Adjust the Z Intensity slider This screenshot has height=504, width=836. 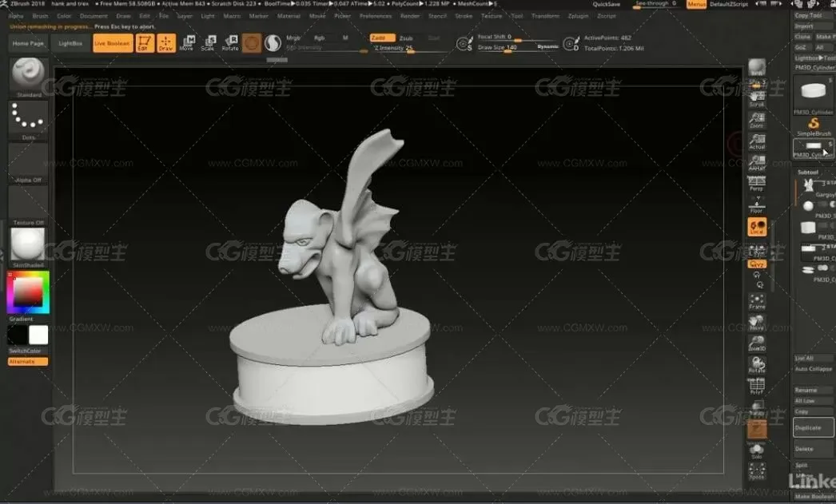coord(409,48)
